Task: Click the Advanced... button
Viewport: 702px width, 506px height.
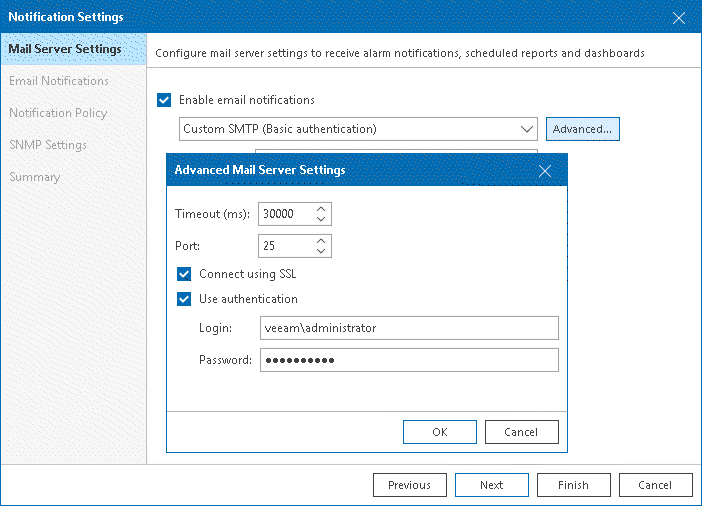Action: pyautogui.click(x=583, y=129)
